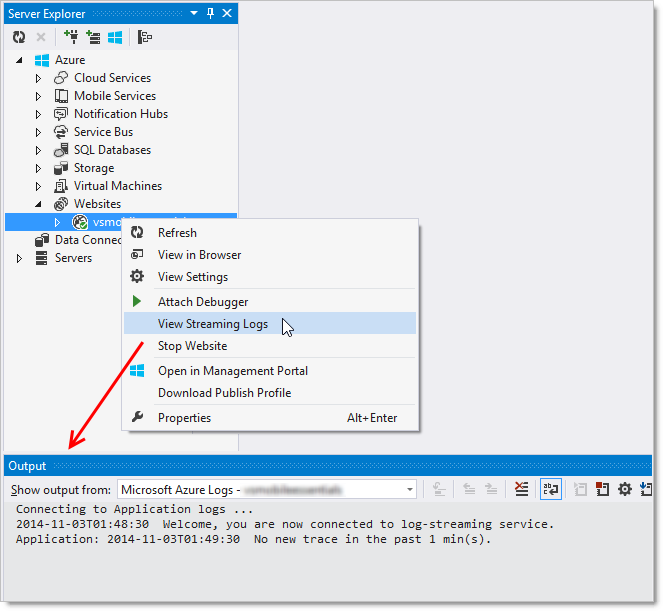
Task: Select Virtual Machines in the tree
Action: pos(118,186)
